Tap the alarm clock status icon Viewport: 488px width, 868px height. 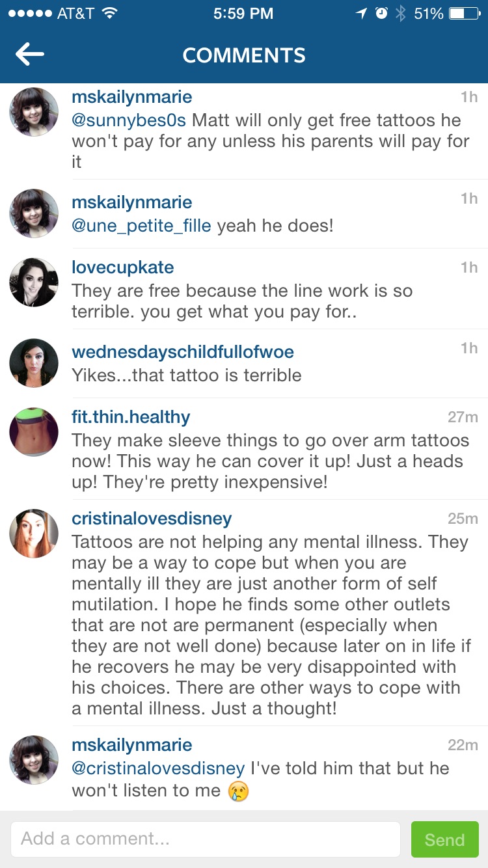pyautogui.click(x=382, y=13)
